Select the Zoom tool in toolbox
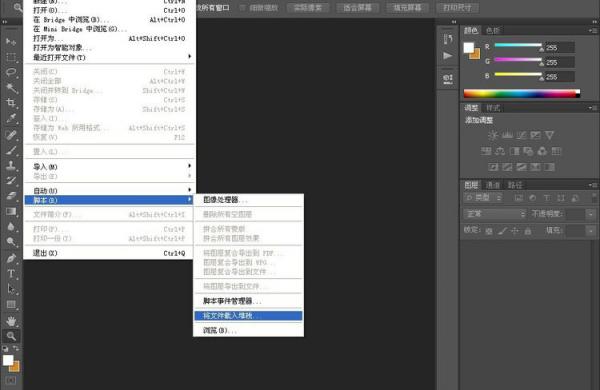Image resolution: width=600 pixels, height=390 pixels. point(11,336)
